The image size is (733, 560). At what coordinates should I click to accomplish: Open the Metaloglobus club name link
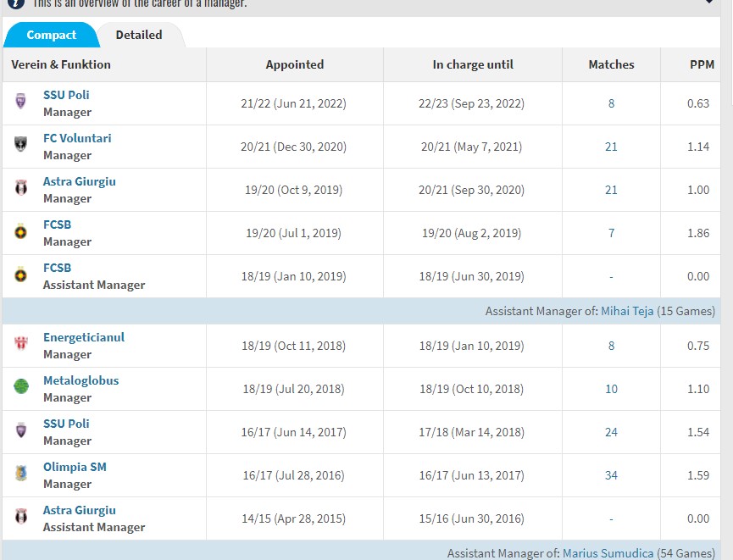point(81,380)
